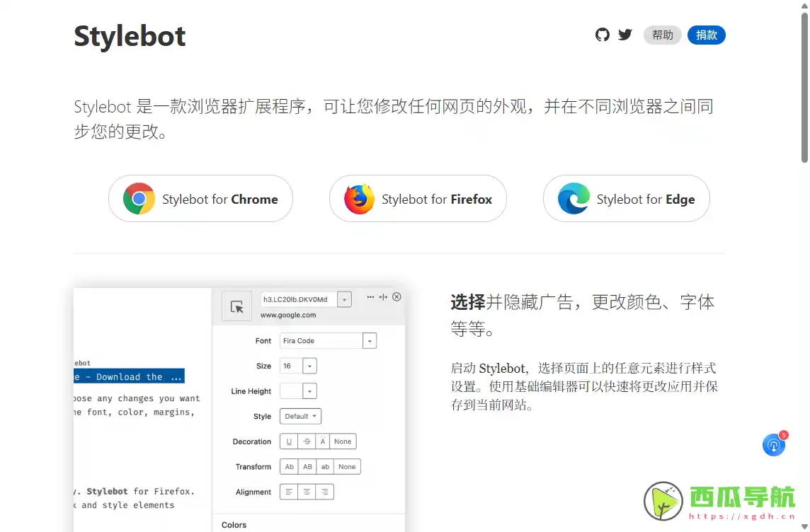Click the highlighted Download the heading
The height and width of the screenshot is (532, 810).
[129, 376]
